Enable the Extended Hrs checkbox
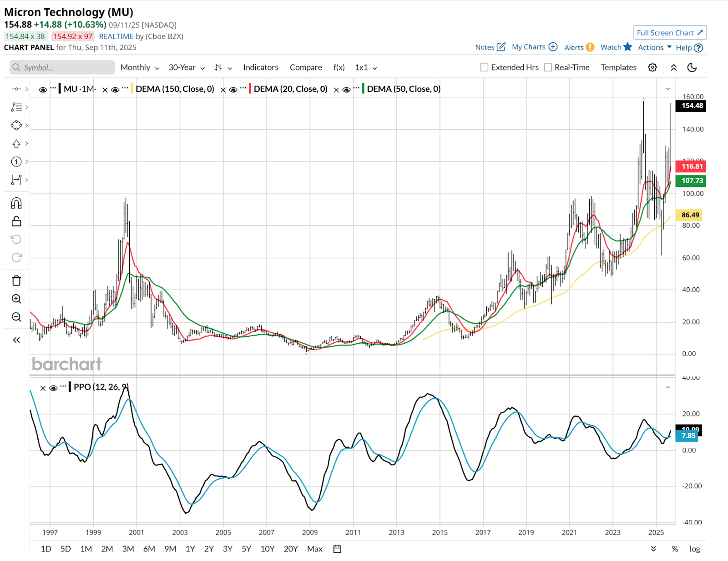 [x=485, y=67]
